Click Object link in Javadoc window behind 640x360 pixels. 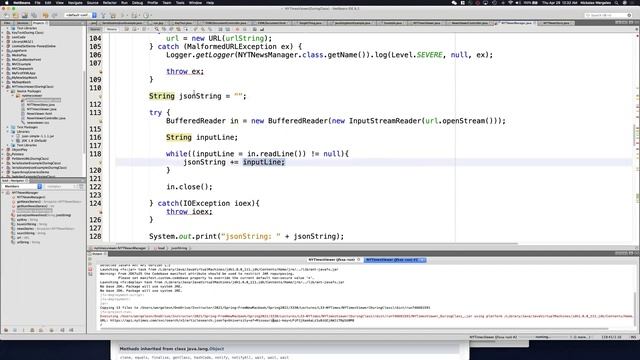216,349
